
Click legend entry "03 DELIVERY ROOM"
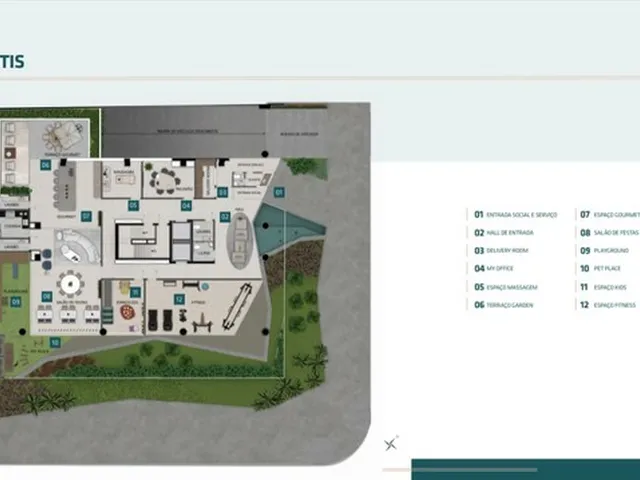coord(501,251)
